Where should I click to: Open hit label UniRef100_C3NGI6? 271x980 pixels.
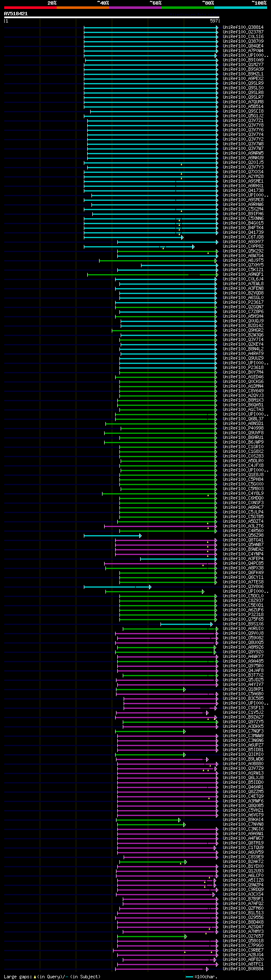pos(243,829)
